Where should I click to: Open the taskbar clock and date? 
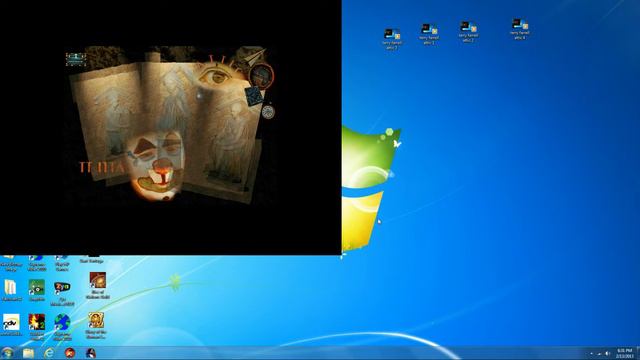(624, 353)
